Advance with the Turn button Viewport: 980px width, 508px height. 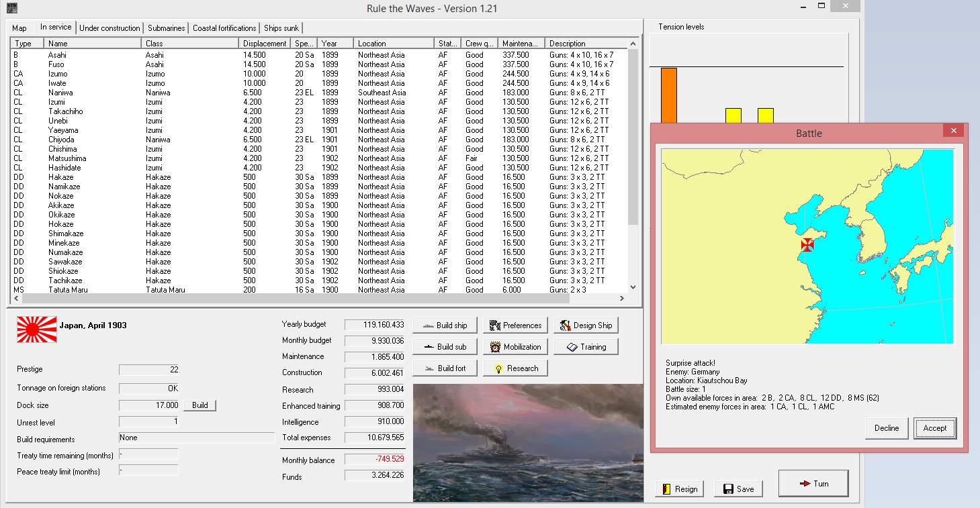tap(813, 484)
